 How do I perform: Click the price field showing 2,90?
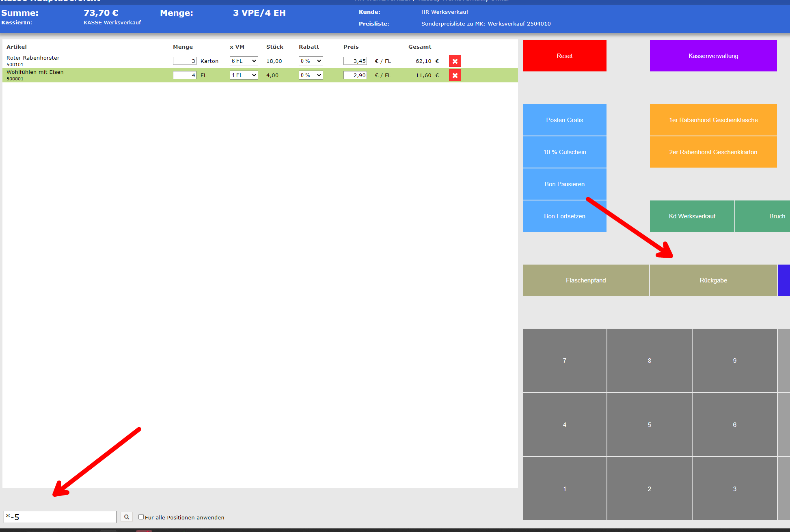click(x=355, y=75)
